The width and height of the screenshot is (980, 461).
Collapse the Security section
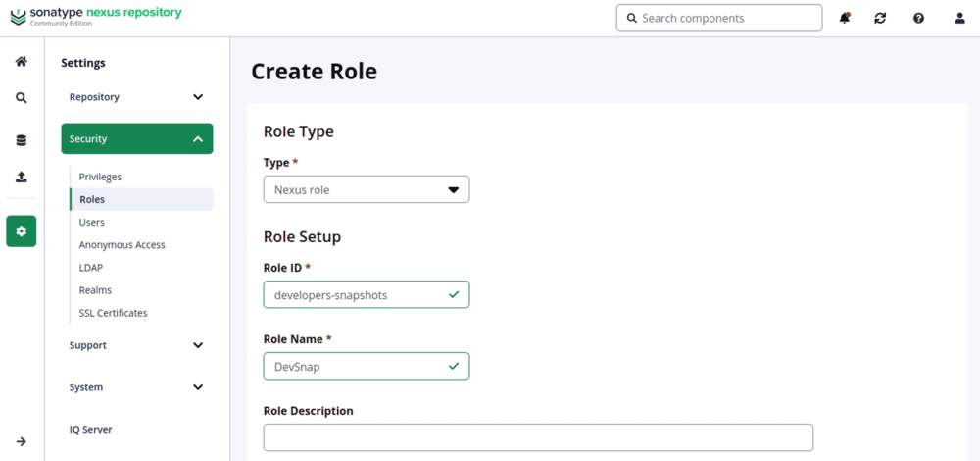[x=137, y=139]
